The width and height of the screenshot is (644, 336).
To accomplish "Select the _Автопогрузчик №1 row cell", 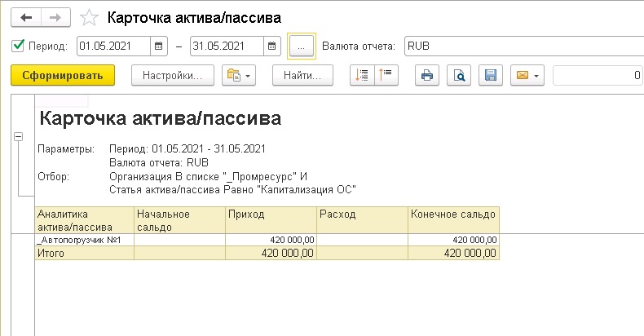I will point(85,240).
